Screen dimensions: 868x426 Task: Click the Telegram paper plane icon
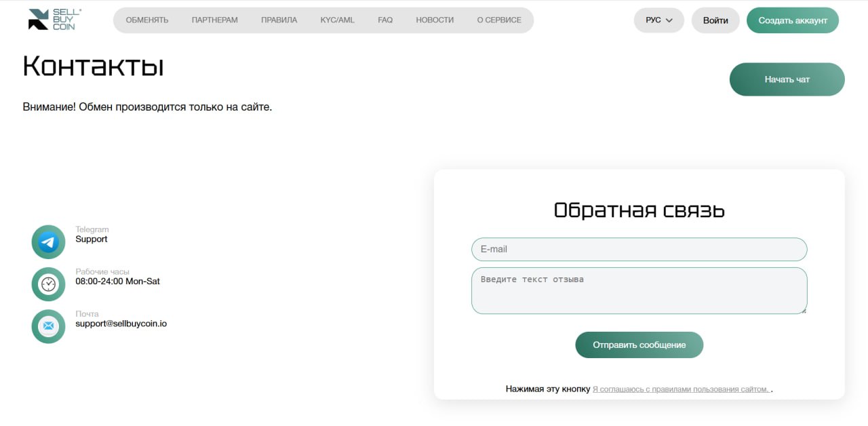[x=48, y=242]
